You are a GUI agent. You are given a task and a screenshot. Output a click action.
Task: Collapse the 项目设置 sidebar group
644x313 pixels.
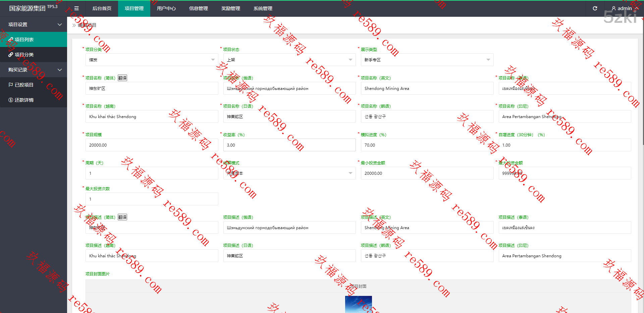(x=34, y=24)
